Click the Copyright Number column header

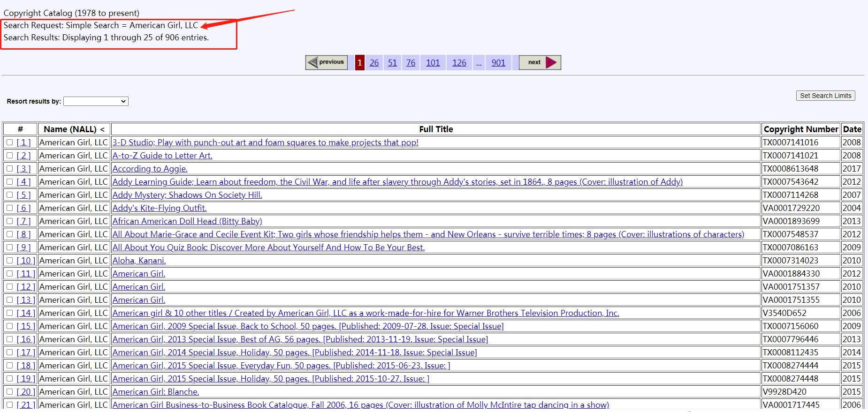coord(801,129)
